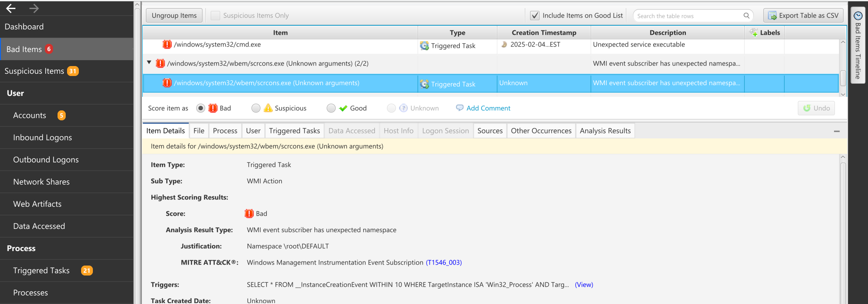
Task: Select the /windows/system32/cmd.exe row
Action: (x=491, y=45)
